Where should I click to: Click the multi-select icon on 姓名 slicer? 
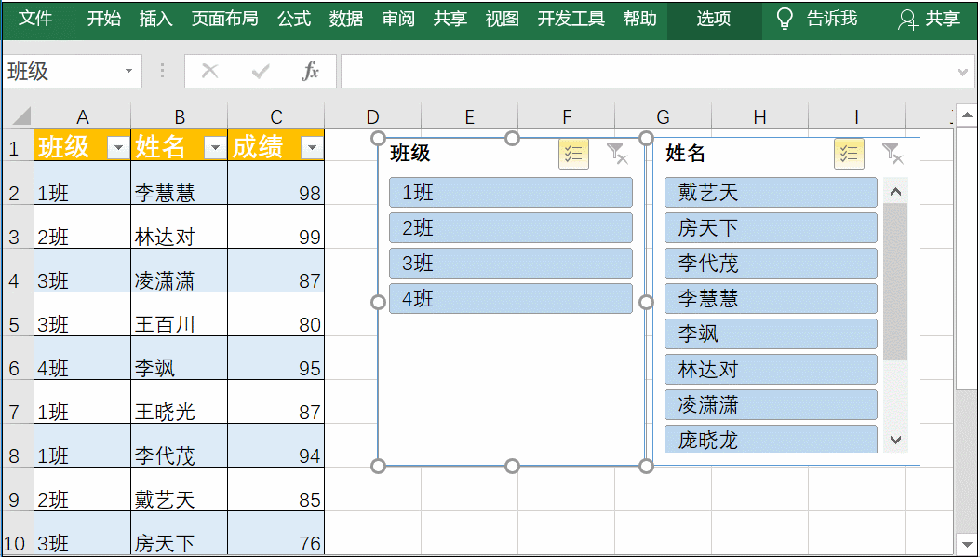click(849, 154)
